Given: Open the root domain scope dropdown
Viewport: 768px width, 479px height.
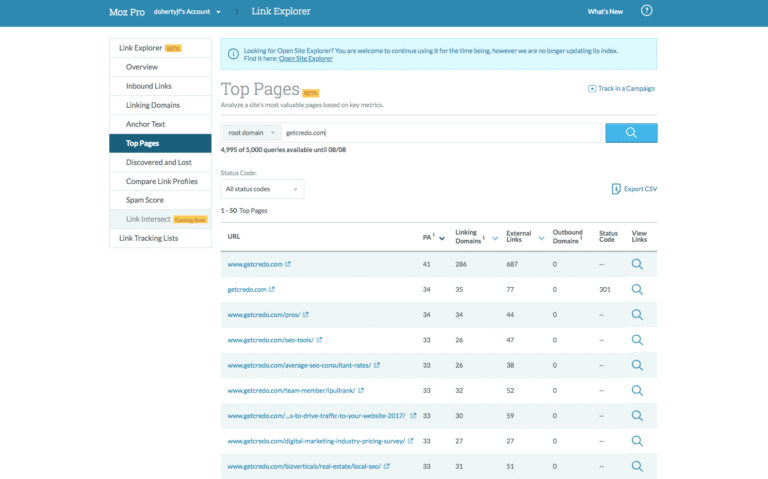Looking at the screenshot, I should coord(252,133).
